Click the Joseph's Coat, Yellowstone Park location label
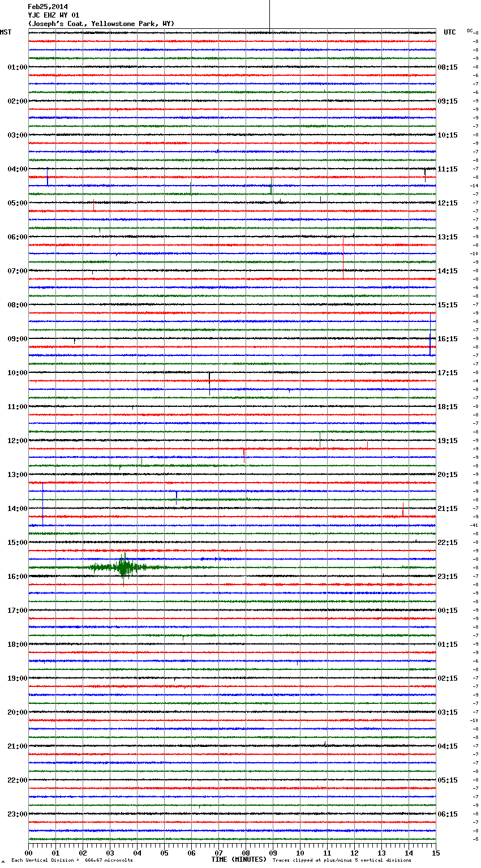The height and width of the screenshot is (868, 481). (x=101, y=24)
